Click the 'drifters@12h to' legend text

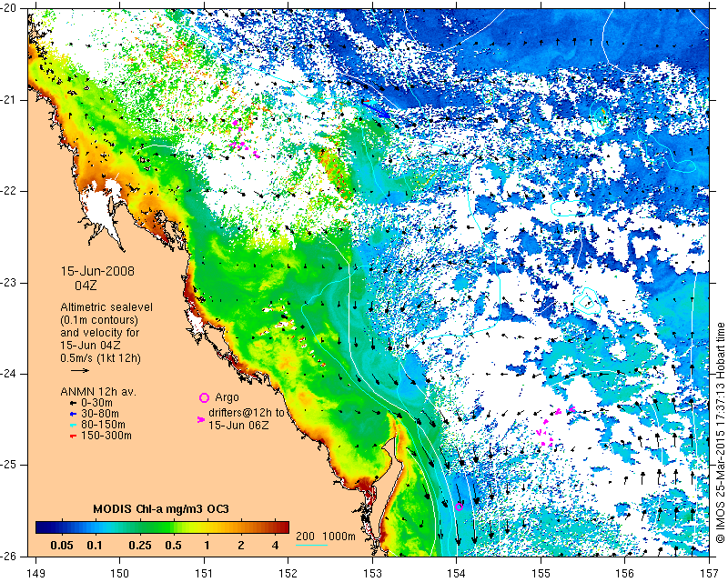click(246, 413)
